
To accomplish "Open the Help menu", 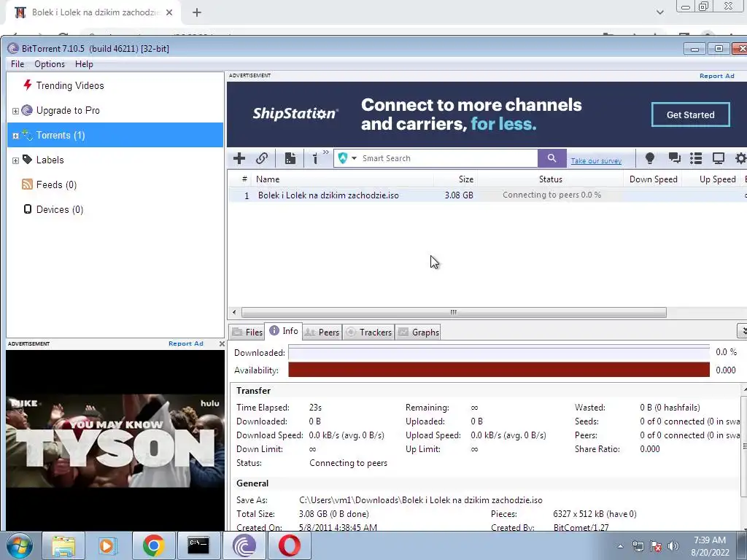I will coord(84,64).
